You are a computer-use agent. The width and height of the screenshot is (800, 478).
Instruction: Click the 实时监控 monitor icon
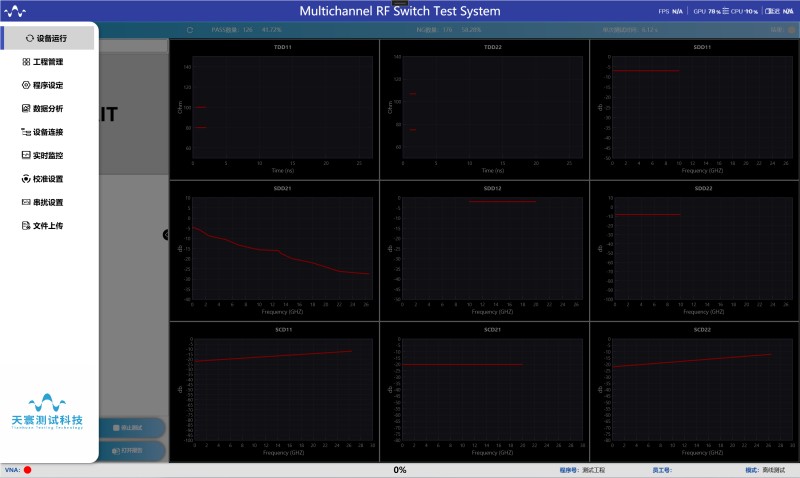(26, 155)
